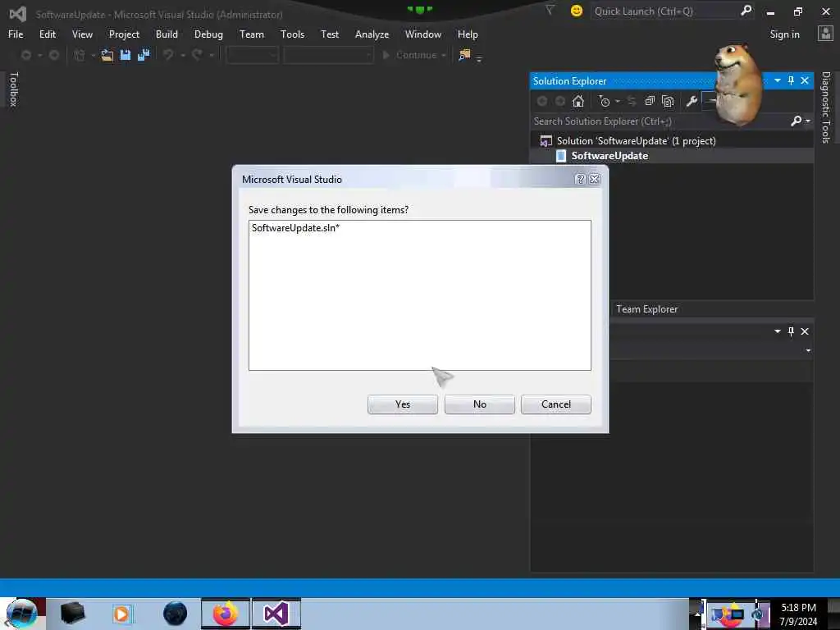The width and height of the screenshot is (840, 630).
Task: Click the help question mark in dialog
Action: (580, 180)
